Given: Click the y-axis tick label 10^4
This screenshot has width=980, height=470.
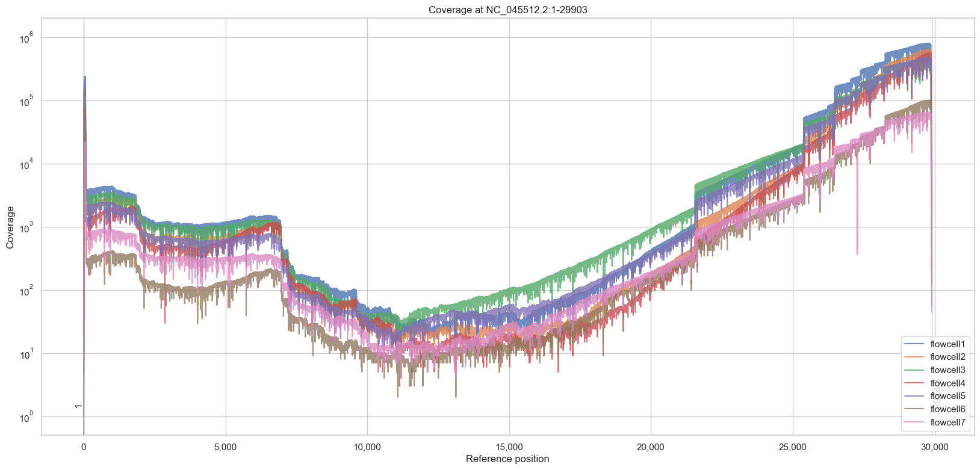Looking at the screenshot, I should (28, 164).
